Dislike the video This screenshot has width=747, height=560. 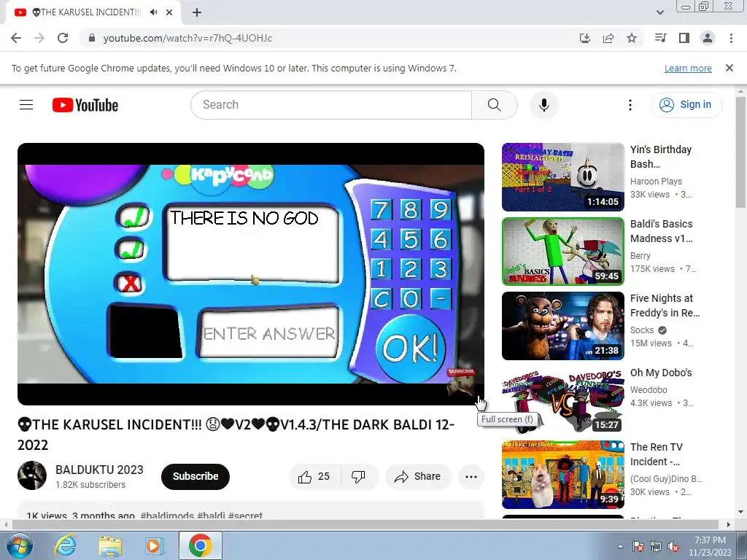(359, 476)
